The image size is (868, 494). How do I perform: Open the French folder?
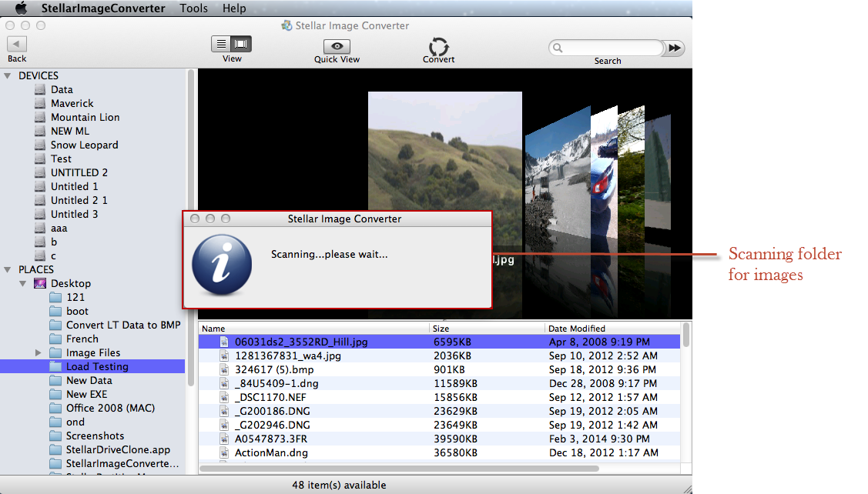click(82, 339)
